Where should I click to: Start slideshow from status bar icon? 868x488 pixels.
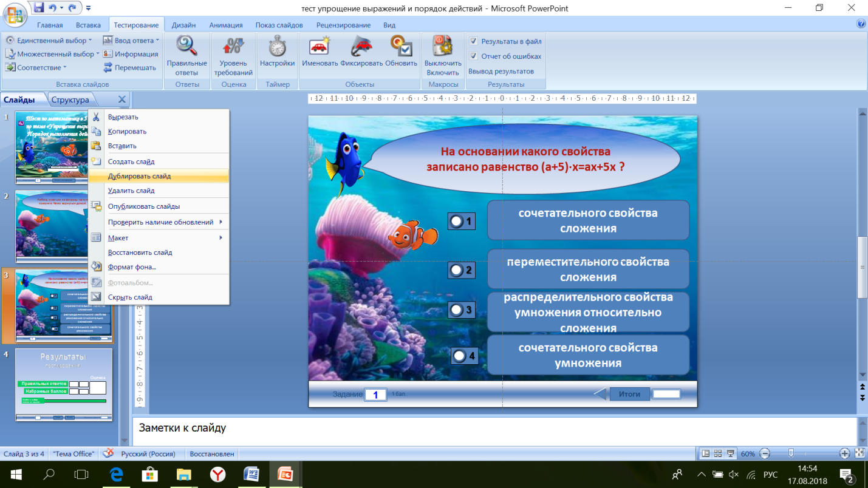tap(730, 453)
